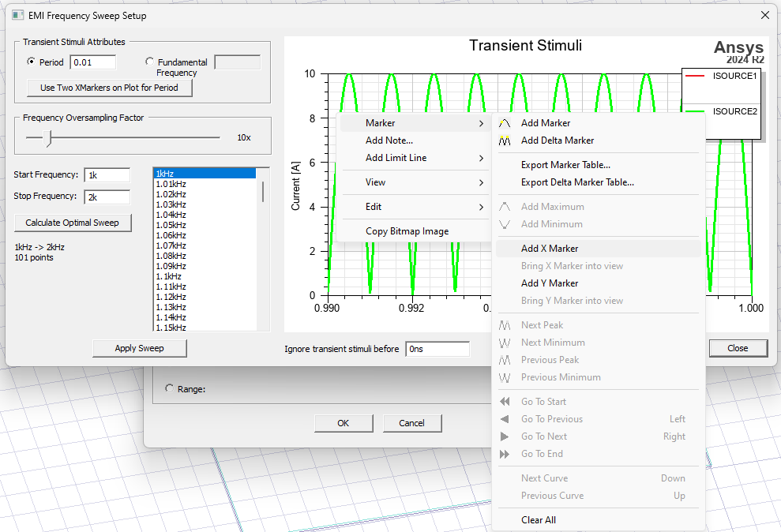Click the Frequency Oversampling Factor slider
This screenshot has height=532, width=781.
(x=49, y=138)
